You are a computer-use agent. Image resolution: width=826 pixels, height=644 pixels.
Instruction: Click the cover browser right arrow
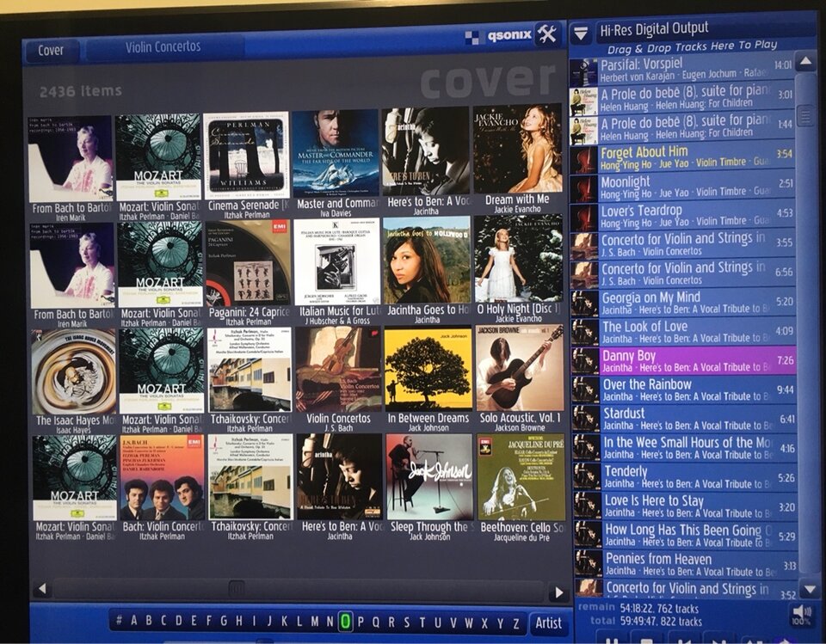(x=559, y=593)
